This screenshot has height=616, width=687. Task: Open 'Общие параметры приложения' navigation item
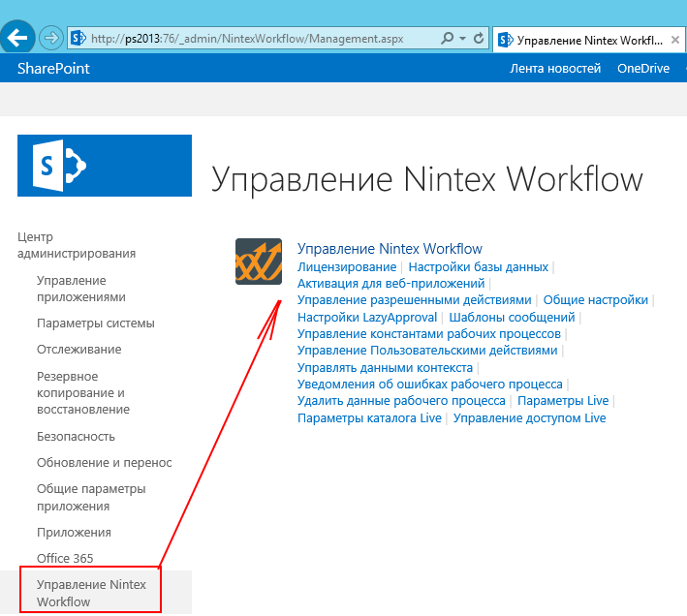(x=91, y=498)
